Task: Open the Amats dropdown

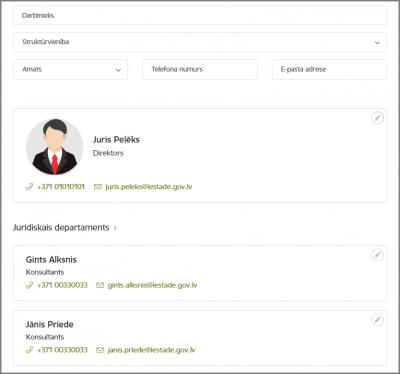Action: [70, 70]
